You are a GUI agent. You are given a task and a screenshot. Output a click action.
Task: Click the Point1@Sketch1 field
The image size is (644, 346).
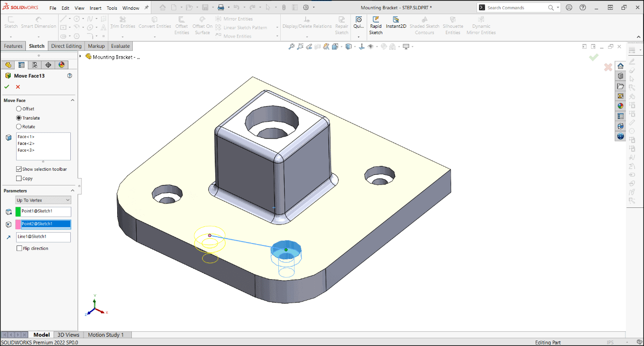click(x=46, y=211)
